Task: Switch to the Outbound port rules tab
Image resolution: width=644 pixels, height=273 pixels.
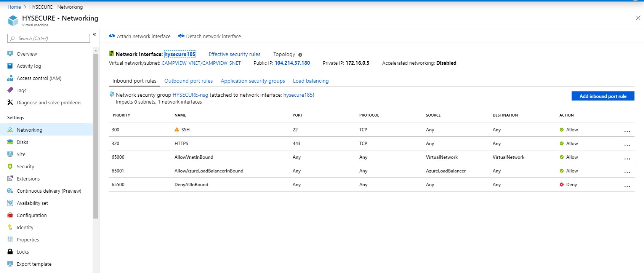Action: [189, 81]
